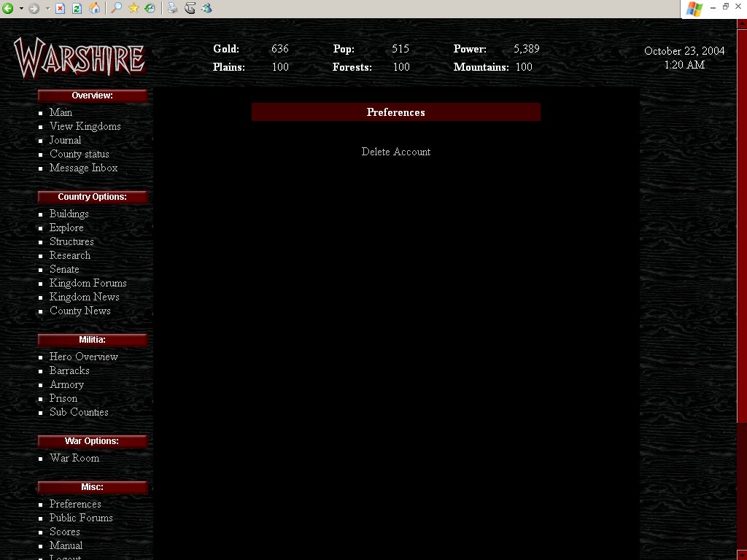Image resolution: width=747 pixels, height=560 pixels.
Task: Open the Barracks page under Militia
Action: click(69, 370)
